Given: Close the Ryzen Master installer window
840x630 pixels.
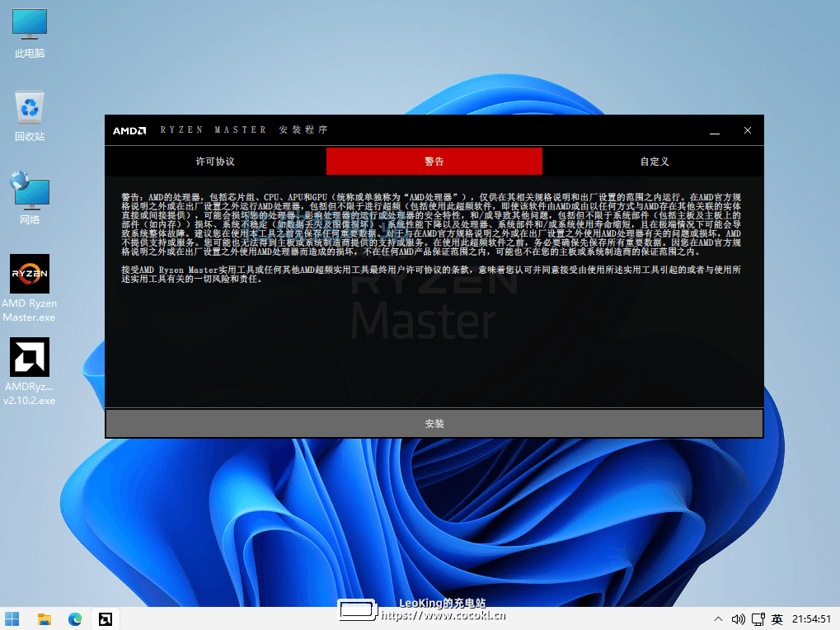Looking at the screenshot, I should pos(748,130).
